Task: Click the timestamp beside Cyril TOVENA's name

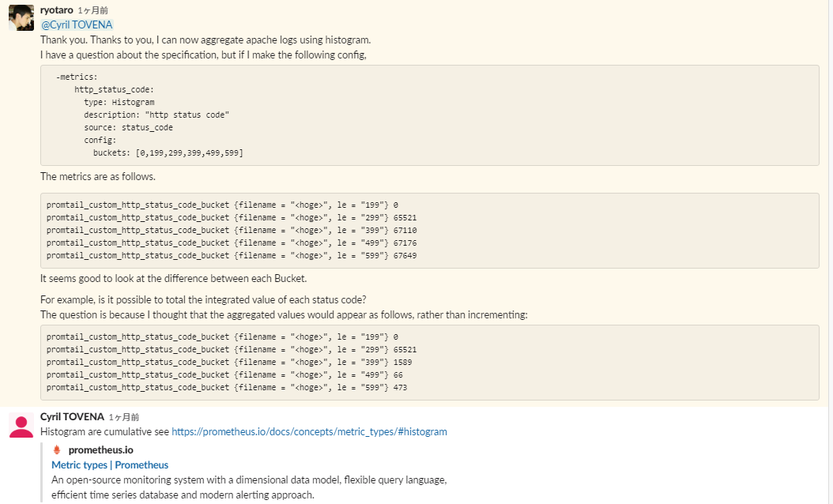Action: pos(124,417)
